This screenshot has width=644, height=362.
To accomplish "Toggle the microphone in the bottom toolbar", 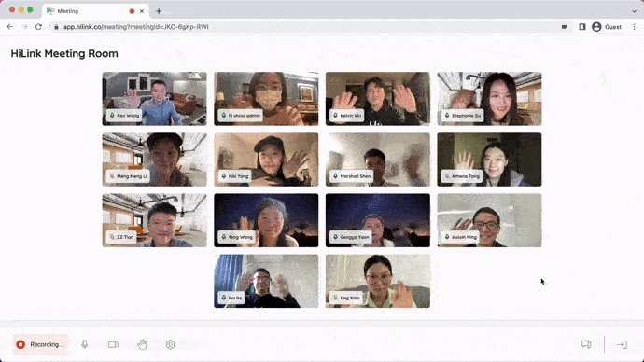I will pyautogui.click(x=85, y=344).
